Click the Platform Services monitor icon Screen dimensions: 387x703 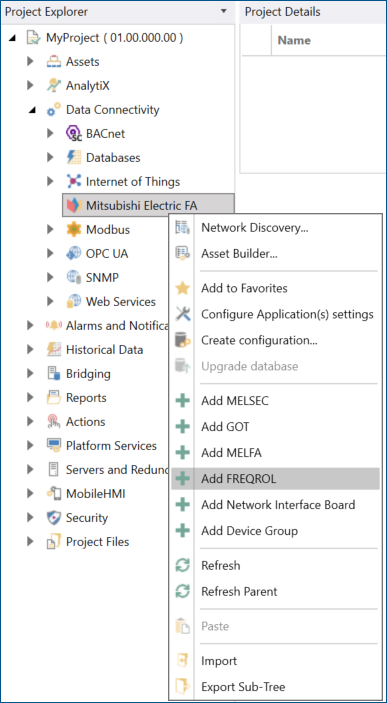tap(54, 446)
